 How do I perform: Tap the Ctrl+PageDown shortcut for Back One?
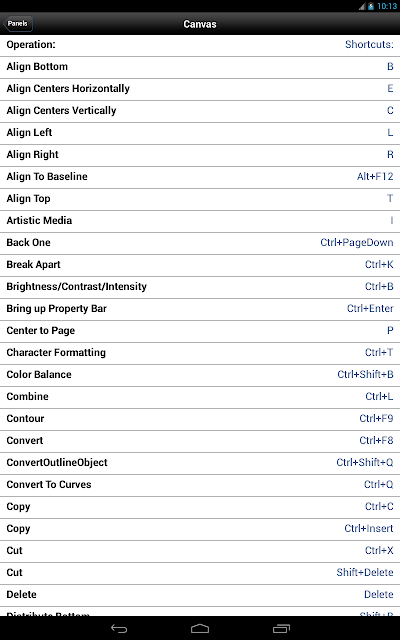[x=357, y=243]
